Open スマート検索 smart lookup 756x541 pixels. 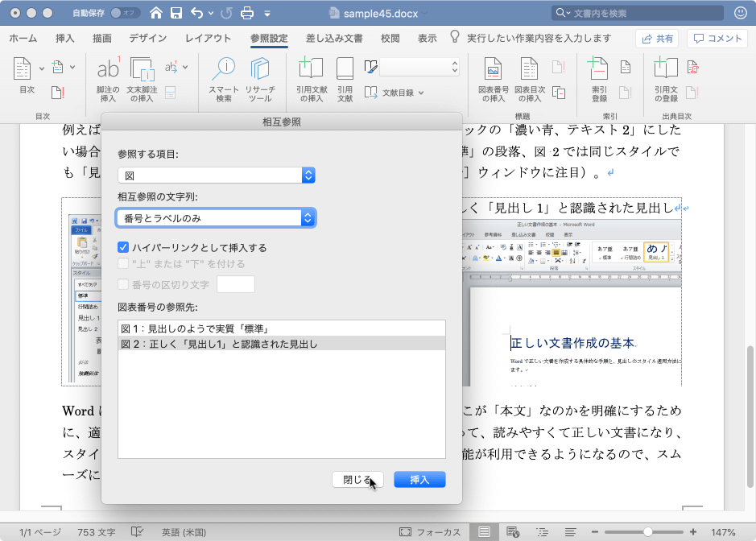(x=224, y=80)
